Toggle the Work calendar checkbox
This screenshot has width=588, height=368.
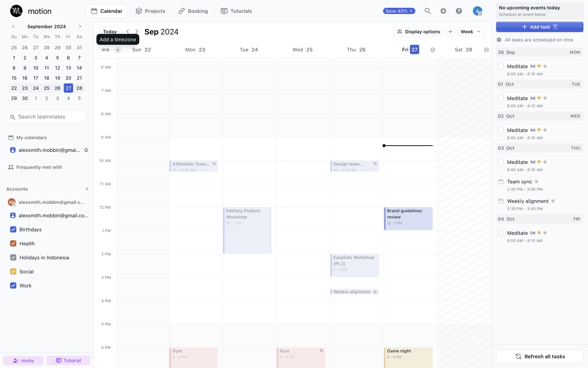[13, 286]
